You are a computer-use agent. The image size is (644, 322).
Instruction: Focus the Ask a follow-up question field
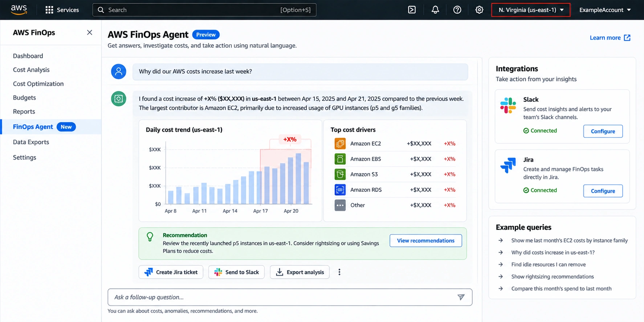(x=290, y=297)
